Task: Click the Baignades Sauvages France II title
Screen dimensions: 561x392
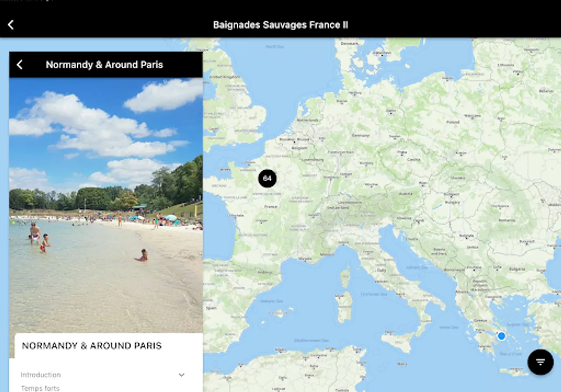Action: click(280, 25)
